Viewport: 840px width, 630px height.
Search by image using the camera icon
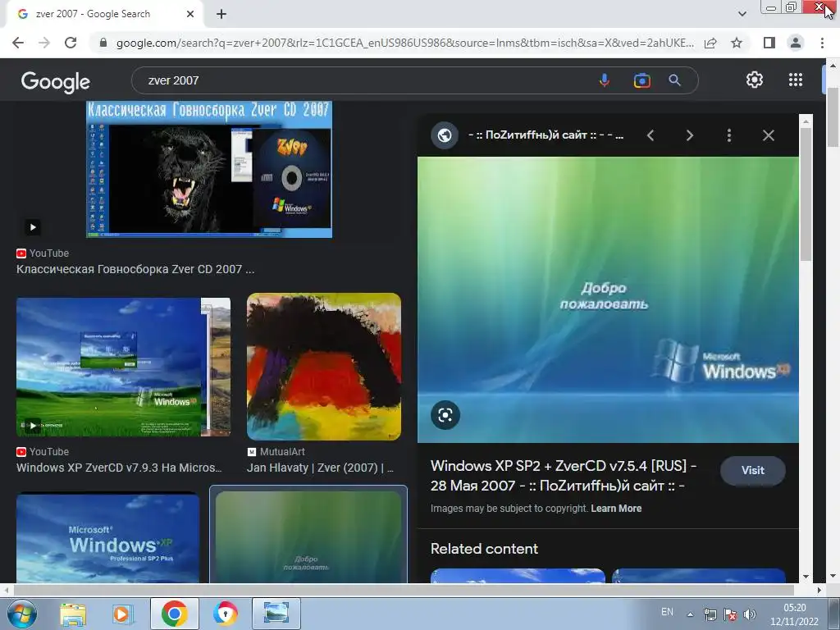click(641, 80)
